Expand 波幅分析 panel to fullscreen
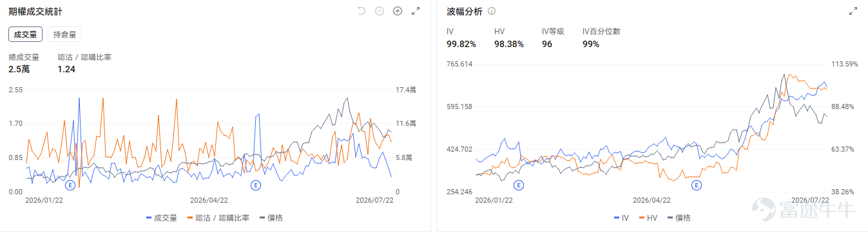 854,11
